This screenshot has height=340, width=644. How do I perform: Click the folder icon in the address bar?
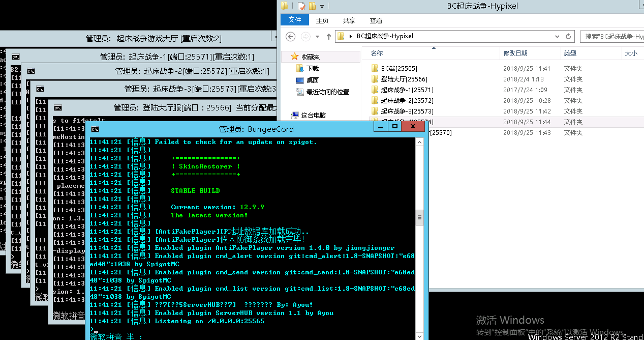pyautogui.click(x=341, y=36)
